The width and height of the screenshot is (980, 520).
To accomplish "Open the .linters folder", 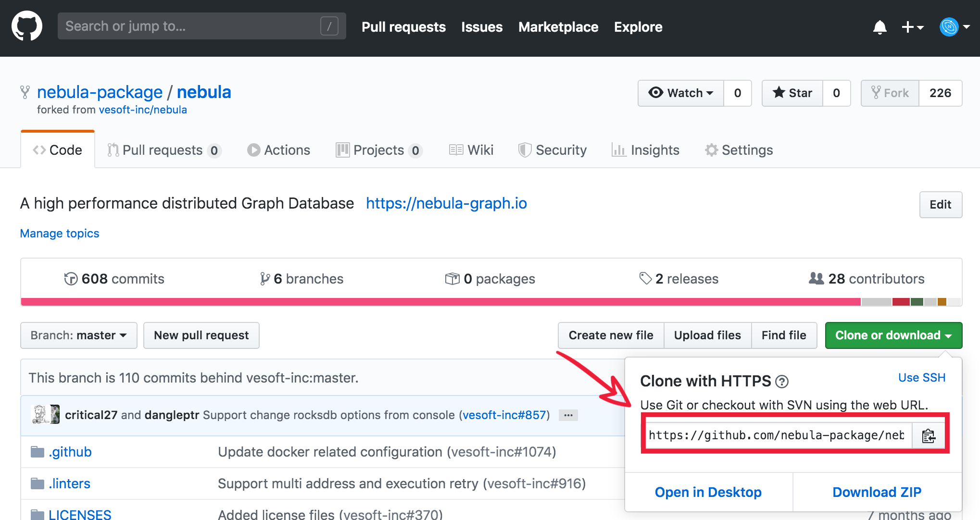I will tap(69, 483).
